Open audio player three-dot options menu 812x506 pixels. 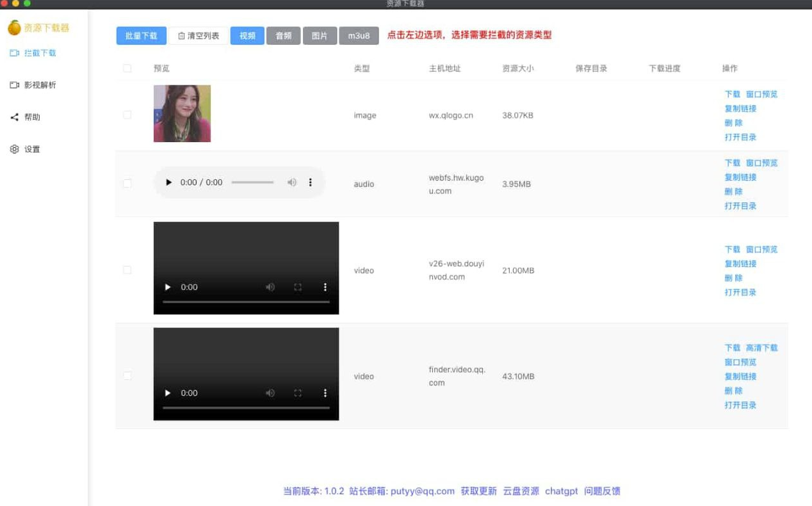pyautogui.click(x=311, y=183)
